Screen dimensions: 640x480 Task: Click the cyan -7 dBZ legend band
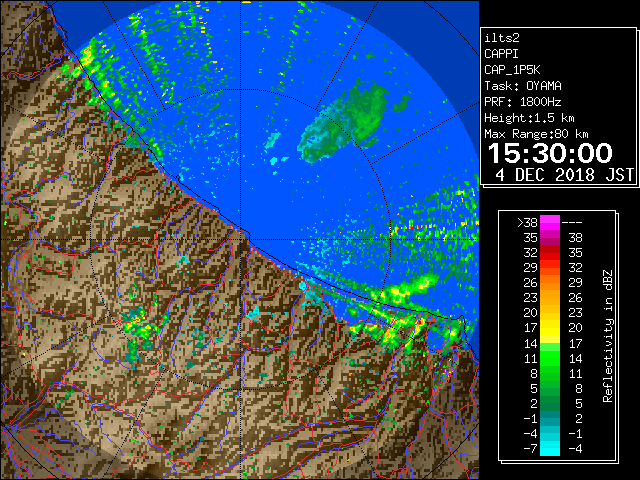550,448
